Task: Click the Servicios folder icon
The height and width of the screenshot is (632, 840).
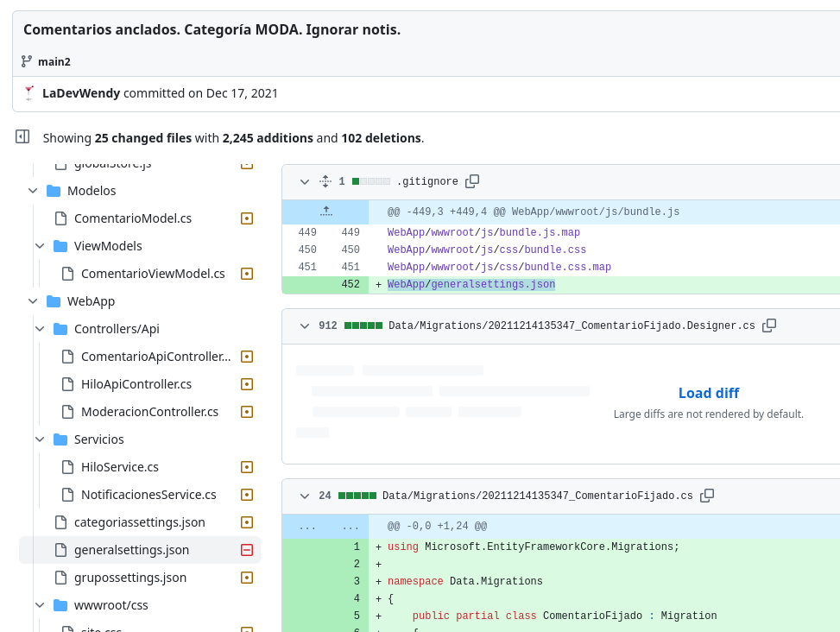Action: tap(60, 439)
